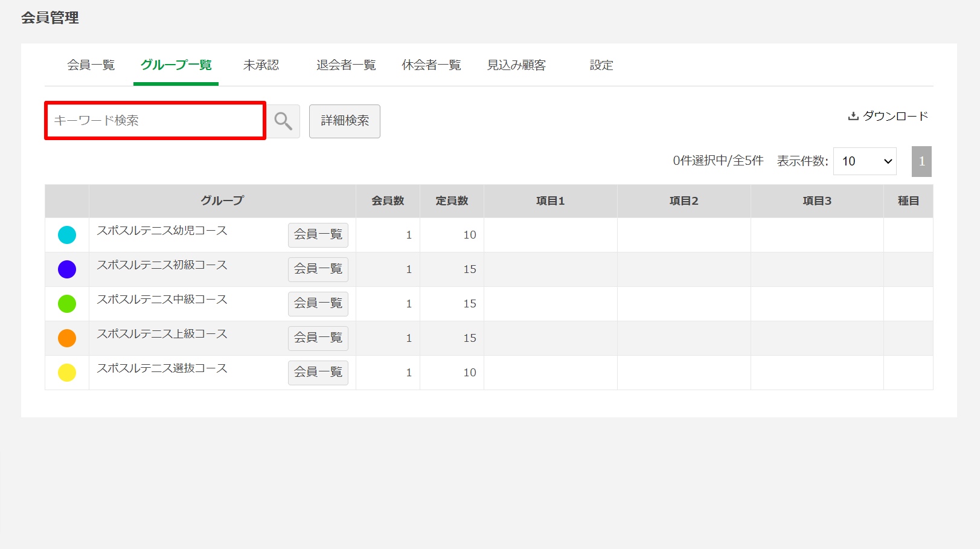Click the グループ column header

[x=222, y=201]
